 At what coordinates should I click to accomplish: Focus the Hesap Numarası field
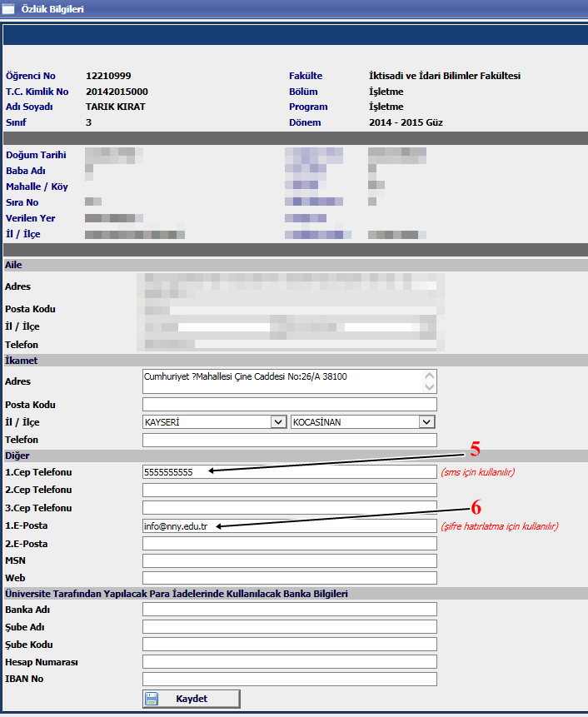pos(289,662)
